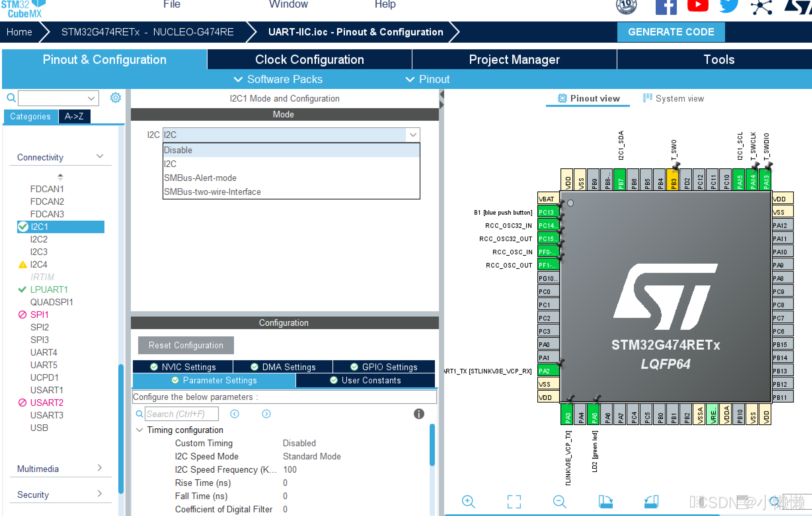Open the YouTube icon in the header
Screen dimensions: 812x516
[697, 6]
